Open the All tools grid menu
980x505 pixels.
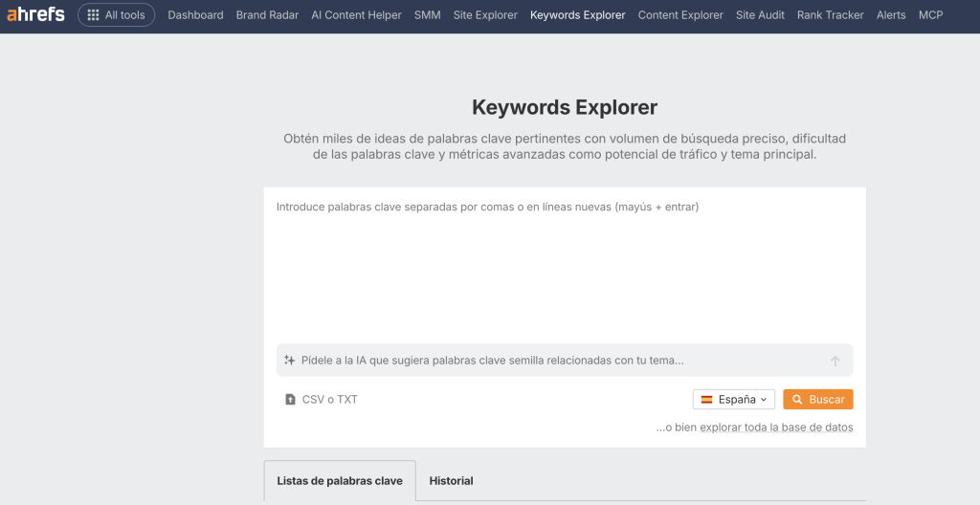coord(116,15)
